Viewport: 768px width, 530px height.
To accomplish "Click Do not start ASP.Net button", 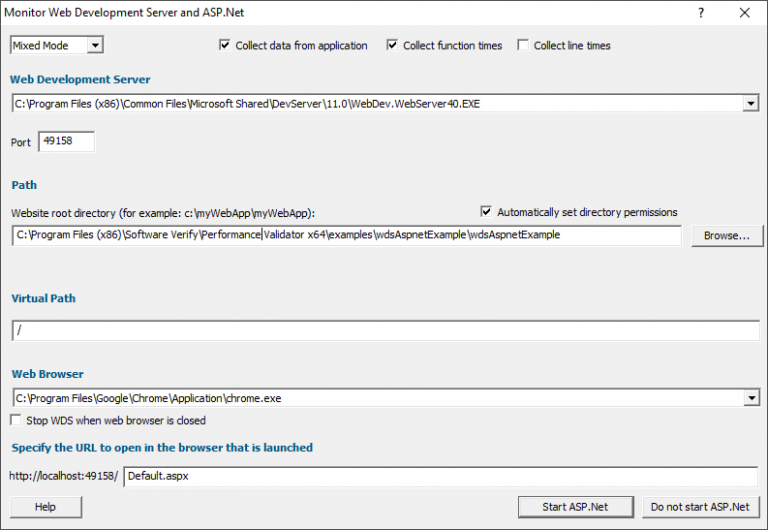I will [700, 507].
